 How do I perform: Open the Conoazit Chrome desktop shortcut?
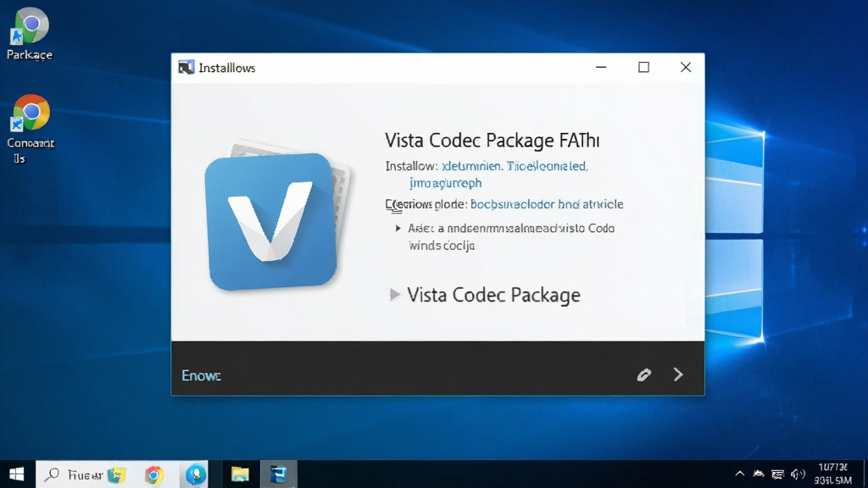30,130
